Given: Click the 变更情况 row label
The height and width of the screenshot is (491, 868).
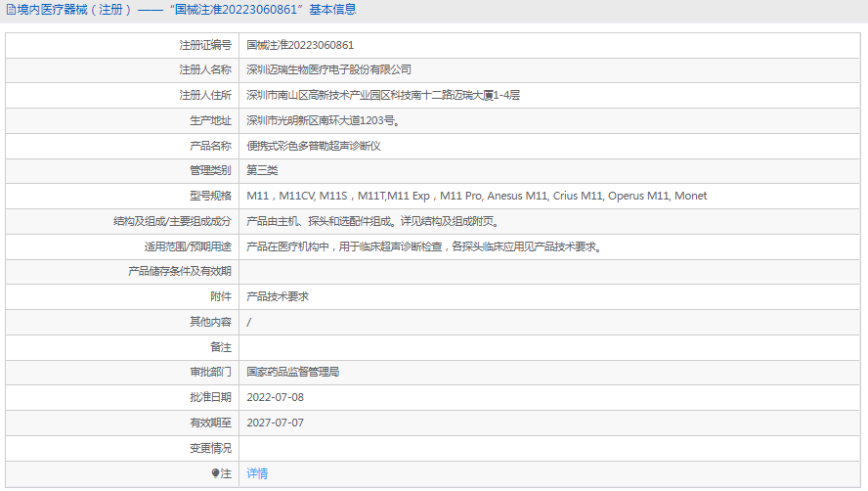Looking at the screenshot, I should 210,448.
